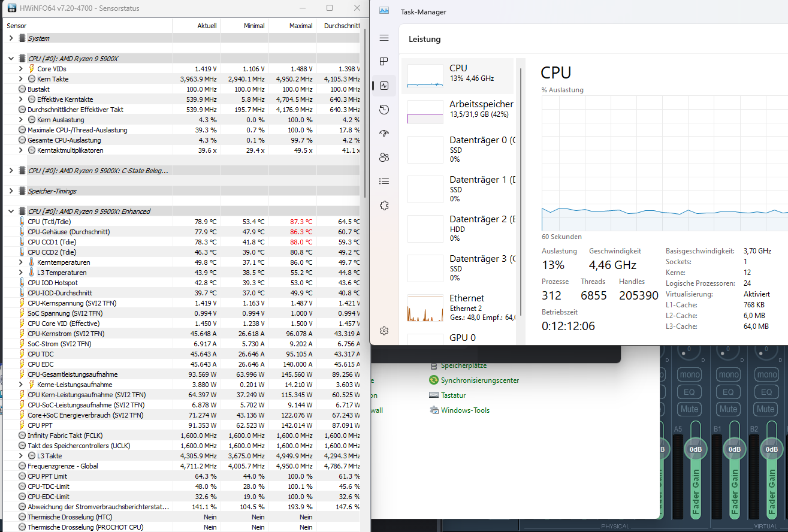Expand the Kerntemperaturen row
Image resolution: width=788 pixels, height=532 pixels.
pyautogui.click(x=22, y=262)
